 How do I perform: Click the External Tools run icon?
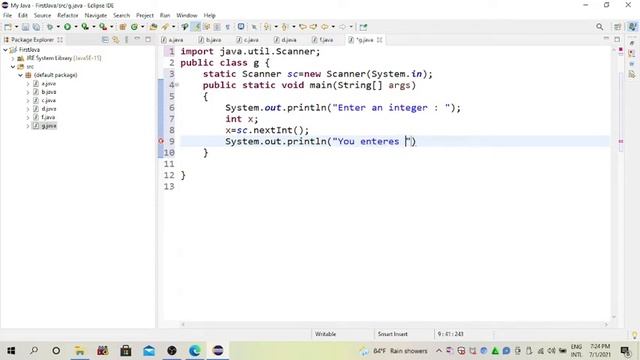pyautogui.click(x=103, y=27)
